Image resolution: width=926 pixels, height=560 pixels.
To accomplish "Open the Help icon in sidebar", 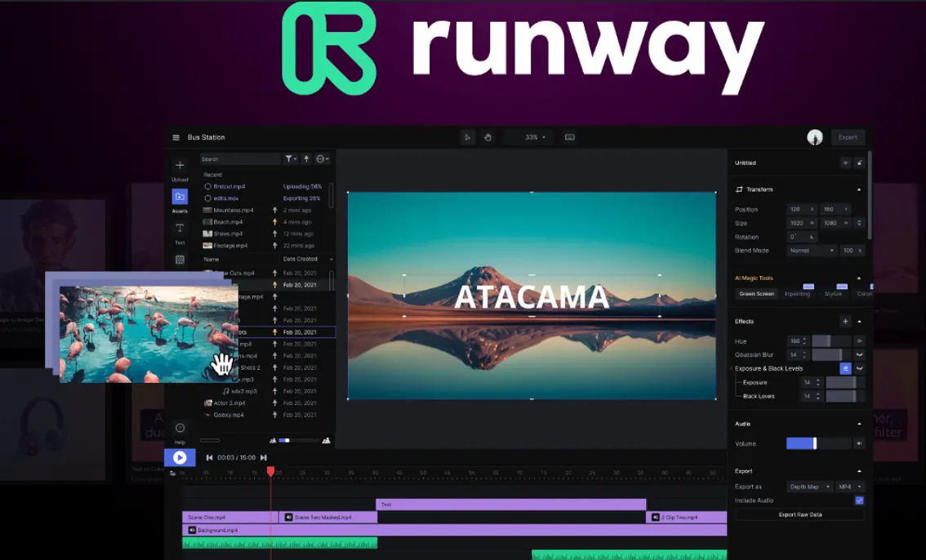I will 180,428.
